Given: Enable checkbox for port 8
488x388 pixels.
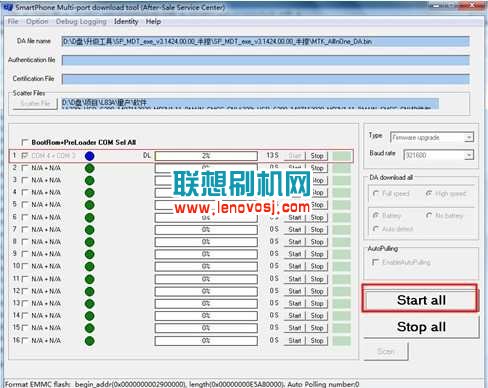Looking at the screenshot, I should coord(24,242).
